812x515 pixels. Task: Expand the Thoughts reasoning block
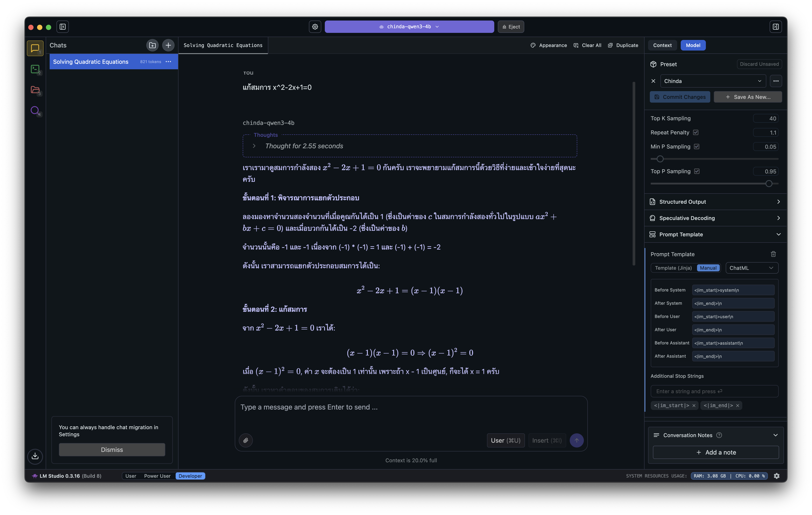tap(254, 146)
